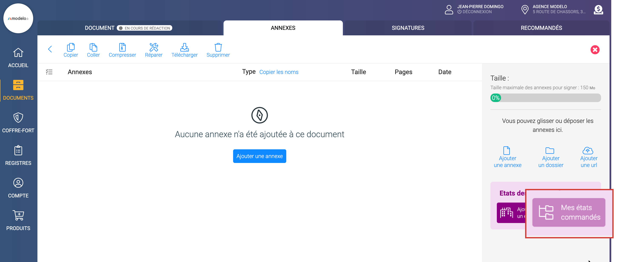Switch to the Recommandés tab

click(x=541, y=28)
